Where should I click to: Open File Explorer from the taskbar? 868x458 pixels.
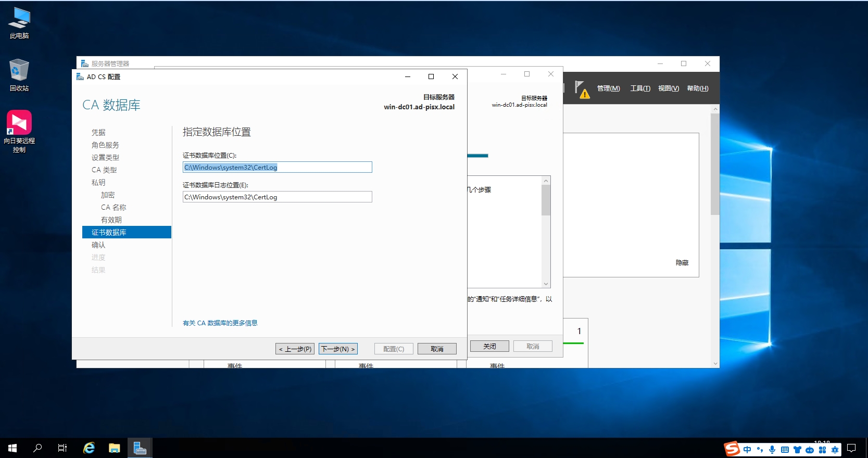[x=114, y=448]
